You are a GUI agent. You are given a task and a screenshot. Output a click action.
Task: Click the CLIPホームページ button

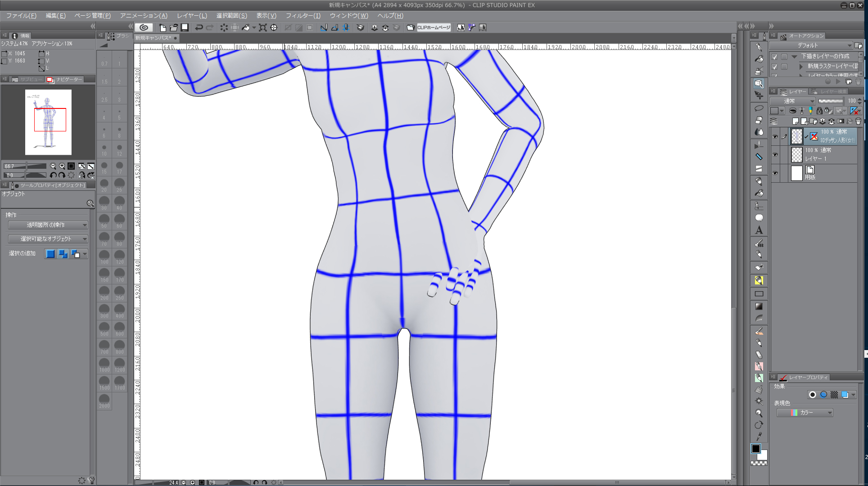pyautogui.click(x=433, y=27)
